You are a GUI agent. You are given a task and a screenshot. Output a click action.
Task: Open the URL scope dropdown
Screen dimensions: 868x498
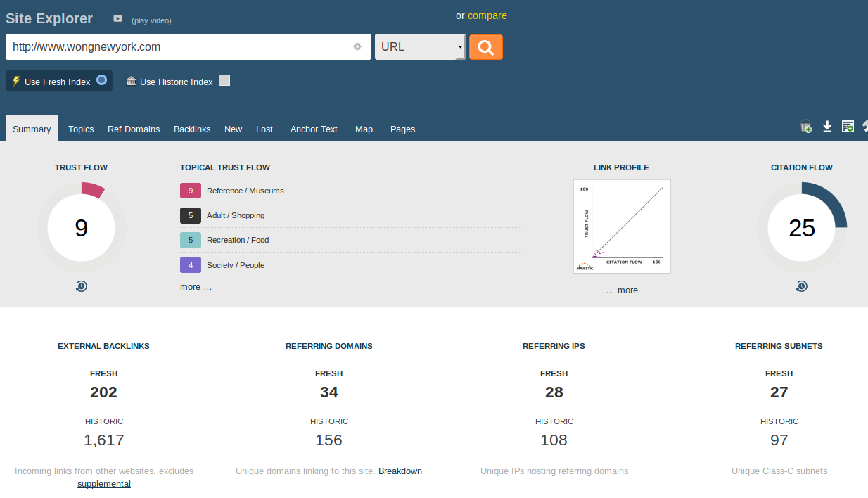coord(420,47)
